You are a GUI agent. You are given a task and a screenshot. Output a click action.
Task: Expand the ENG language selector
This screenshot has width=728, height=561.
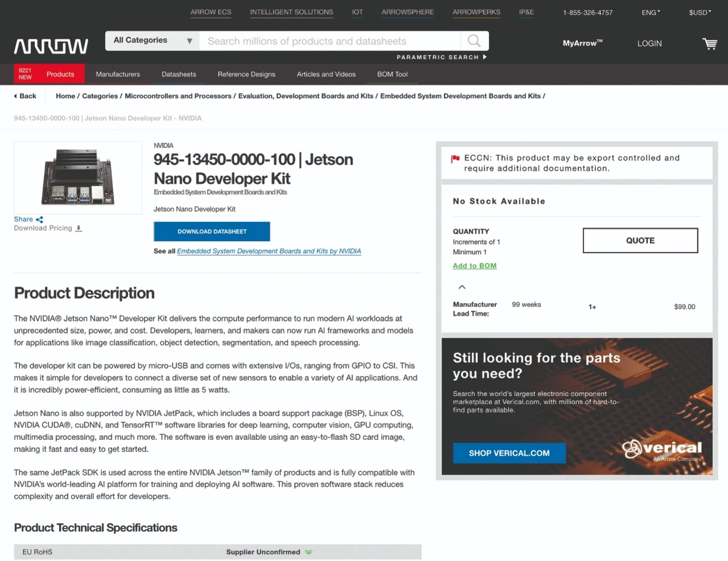pyautogui.click(x=651, y=13)
